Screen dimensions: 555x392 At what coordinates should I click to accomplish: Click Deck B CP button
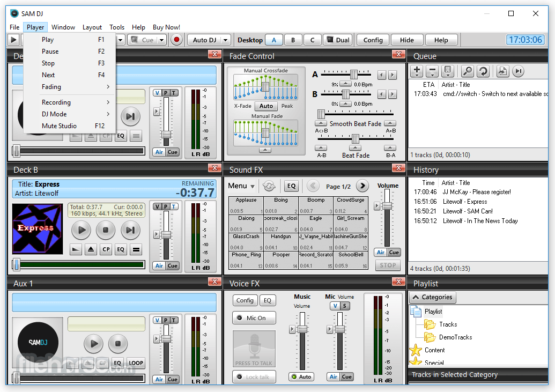point(106,250)
